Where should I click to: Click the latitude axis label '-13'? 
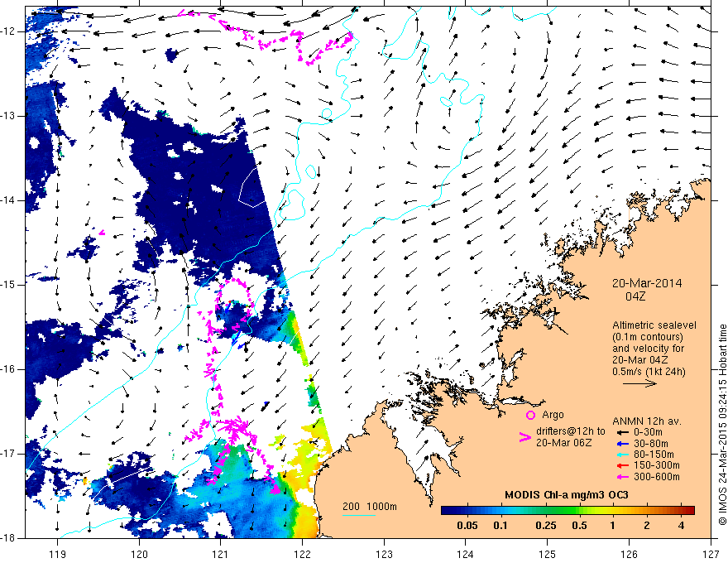click(9, 116)
